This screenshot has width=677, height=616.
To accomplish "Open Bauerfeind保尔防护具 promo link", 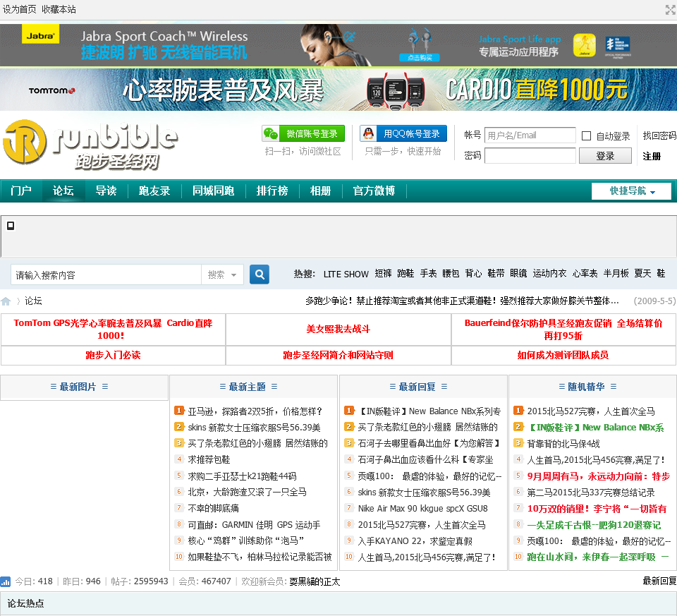I will (x=563, y=329).
